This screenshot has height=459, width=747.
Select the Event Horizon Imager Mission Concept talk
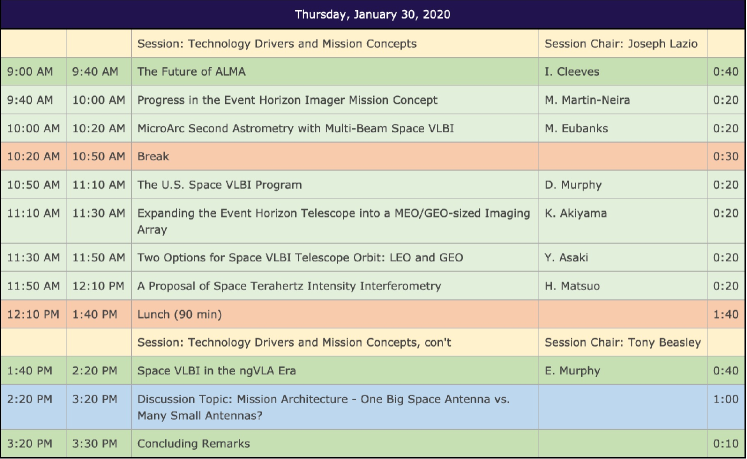pos(287,100)
